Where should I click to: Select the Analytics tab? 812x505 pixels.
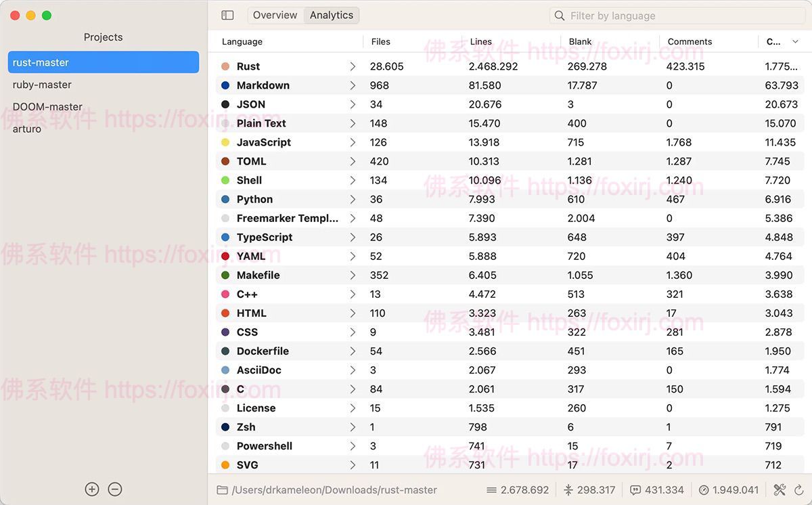332,15
